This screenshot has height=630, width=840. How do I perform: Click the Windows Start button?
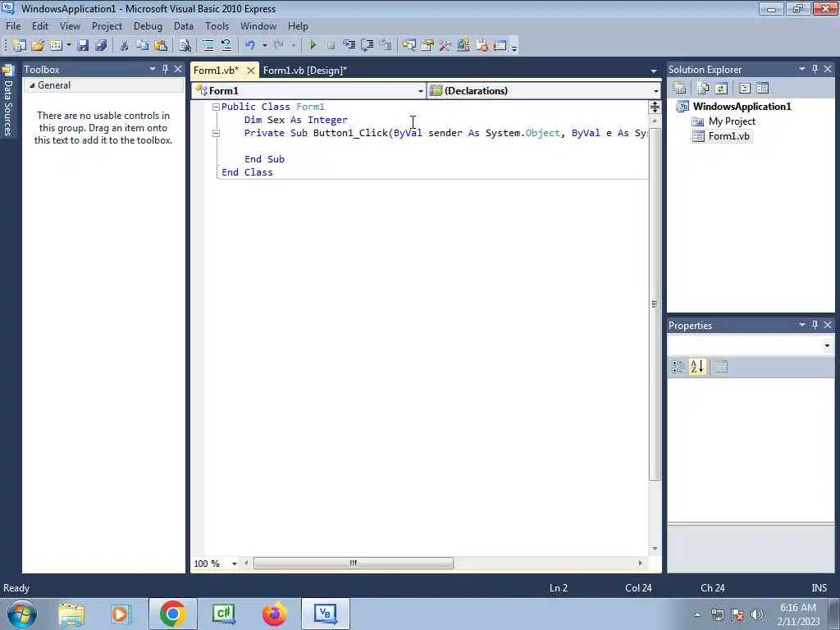point(22,614)
